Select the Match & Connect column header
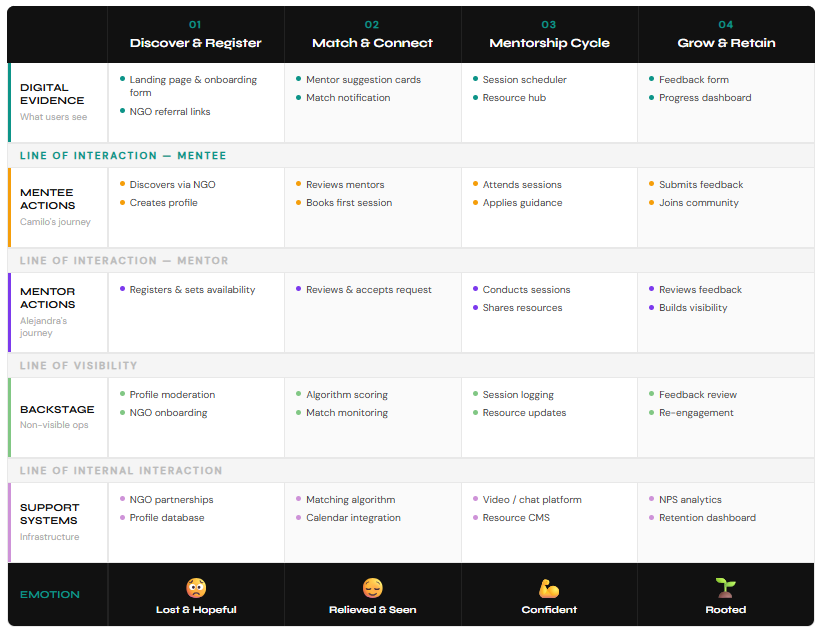The width and height of the screenshot is (821, 634). (x=372, y=35)
